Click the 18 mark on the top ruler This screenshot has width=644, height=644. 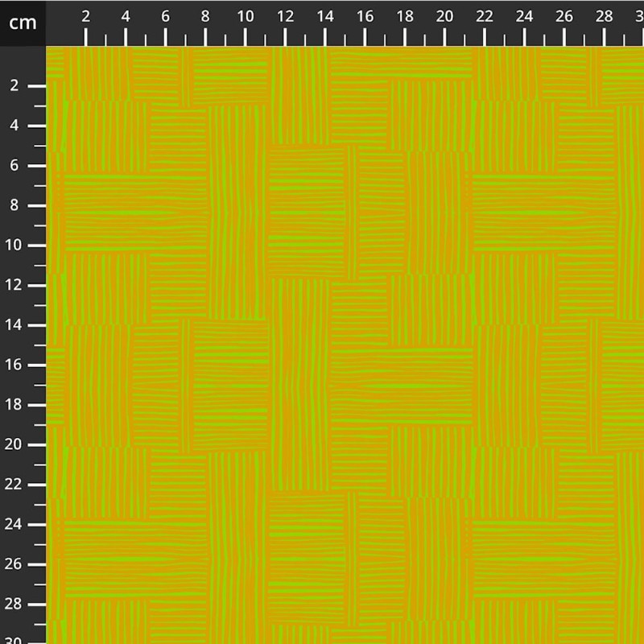pyautogui.click(x=405, y=18)
